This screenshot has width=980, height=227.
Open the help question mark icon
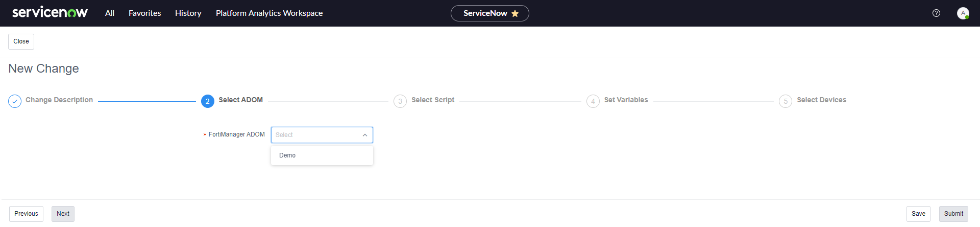[x=936, y=13]
